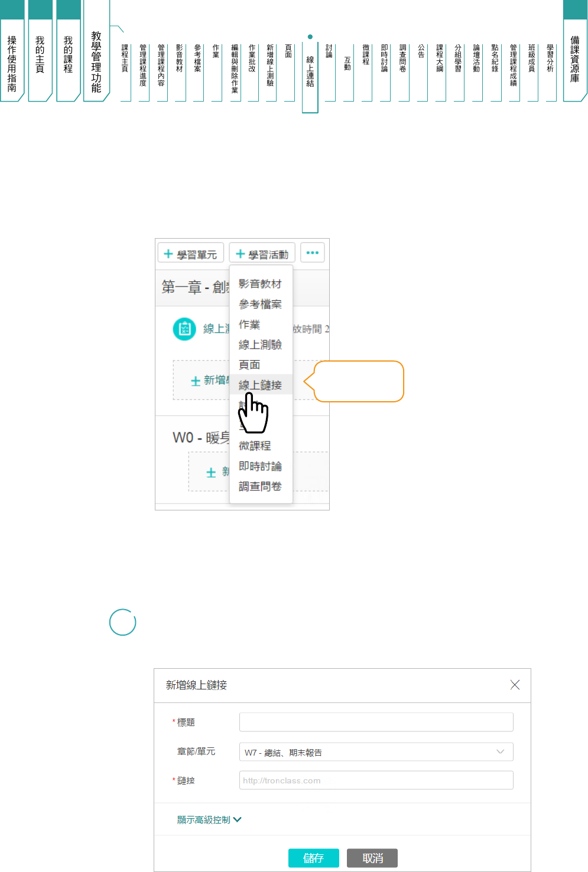
Task: Choose 影音教材 in the dropdown menu
Action: (x=260, y=284)
